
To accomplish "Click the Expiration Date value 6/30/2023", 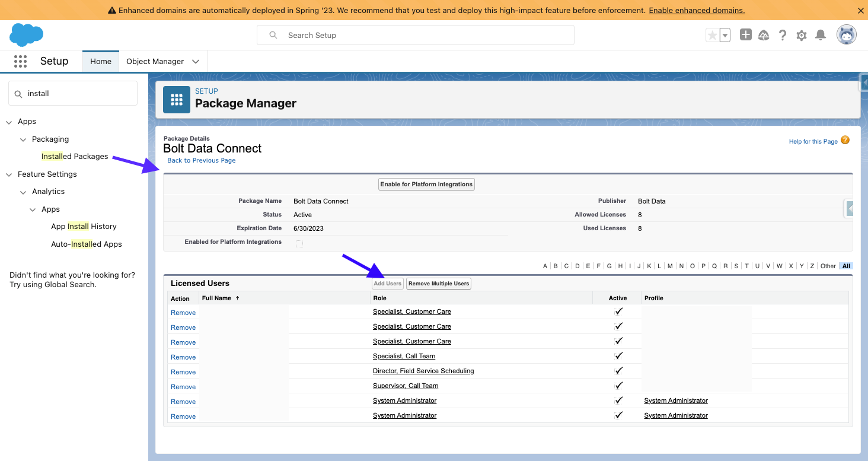I will 308,228.
